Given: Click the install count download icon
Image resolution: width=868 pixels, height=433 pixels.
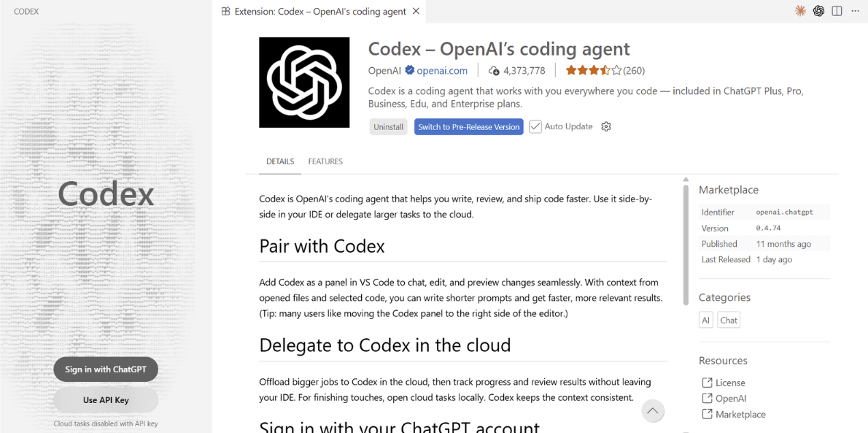Looking at the screenshot, I should click(495, 71).
